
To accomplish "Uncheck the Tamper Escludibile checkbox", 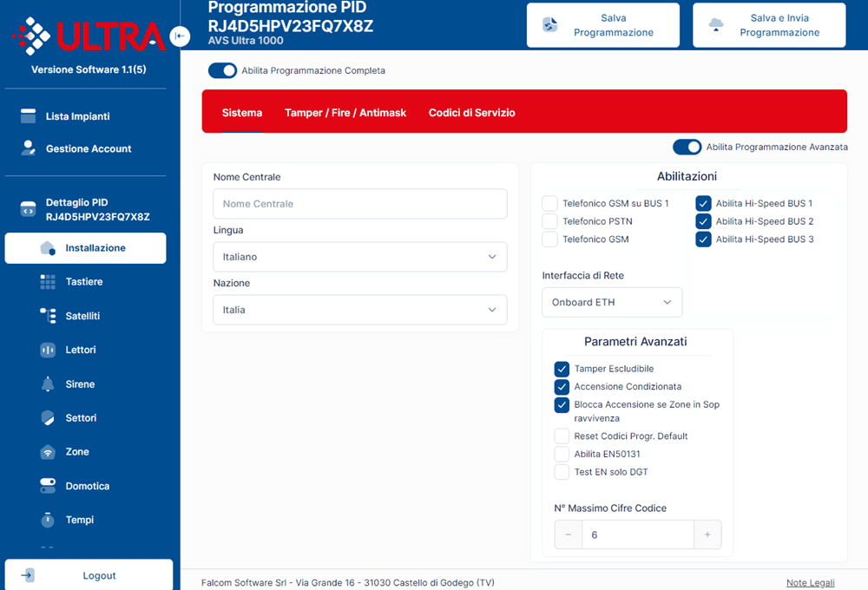I will (562, 369).
